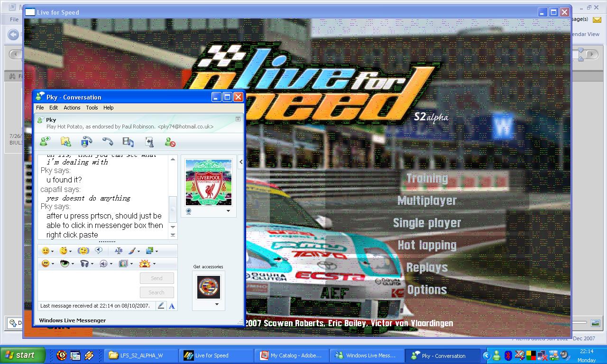This screenshot has height=364, width=607.
Task: Click Pky's Liverpool display picture
Action: click(209, 182)
